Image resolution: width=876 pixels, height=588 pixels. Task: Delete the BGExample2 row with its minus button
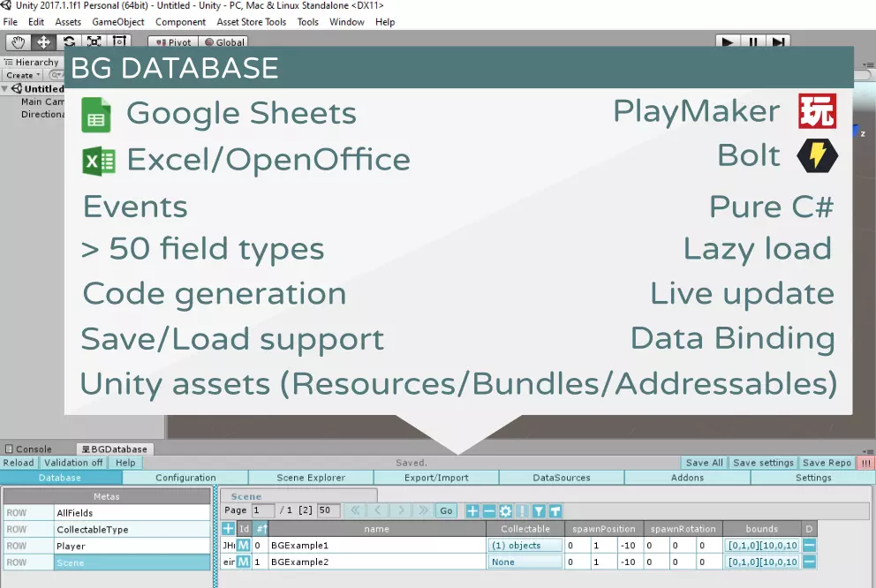(810, 562)
